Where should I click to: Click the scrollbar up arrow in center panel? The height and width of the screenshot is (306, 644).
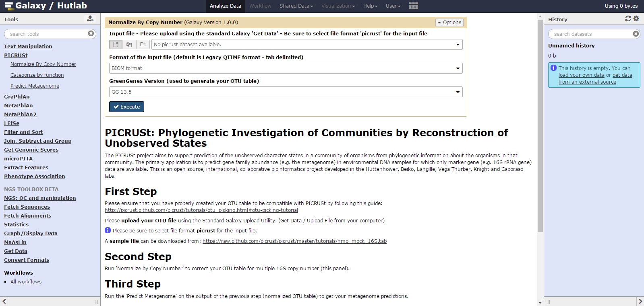pos(540,16)
